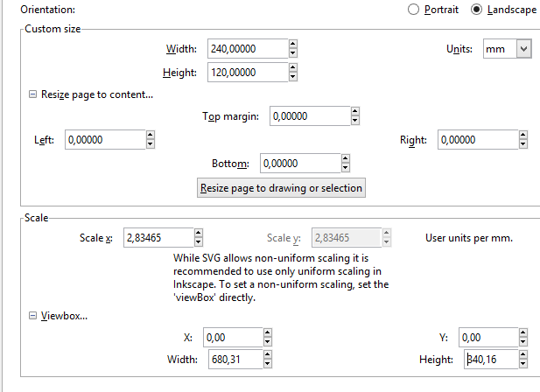Image resolution: width=540 pixels, height=392 pixels.
Task: Click the custom size Width input field
Action: 246,49
